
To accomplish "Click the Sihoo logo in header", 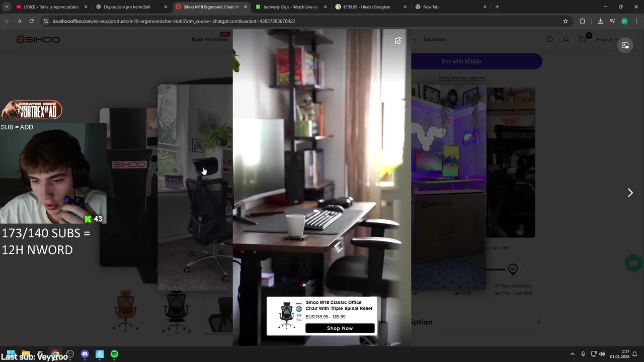I will (38, 40).
